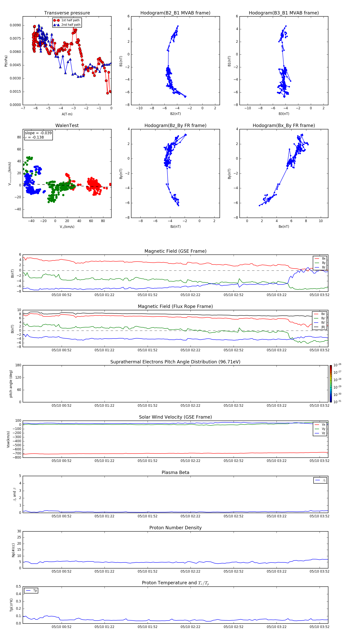Image resolution: width=351 pixels, height=644 pixels.
Task: Click the 'Transverse pressure' plot title
Action: tap(67, 13)
